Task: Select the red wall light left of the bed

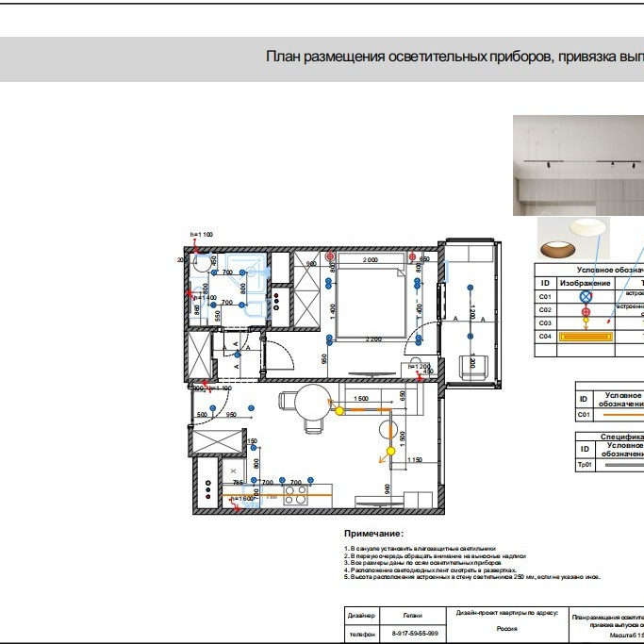Action: click(x=330, y=256)
